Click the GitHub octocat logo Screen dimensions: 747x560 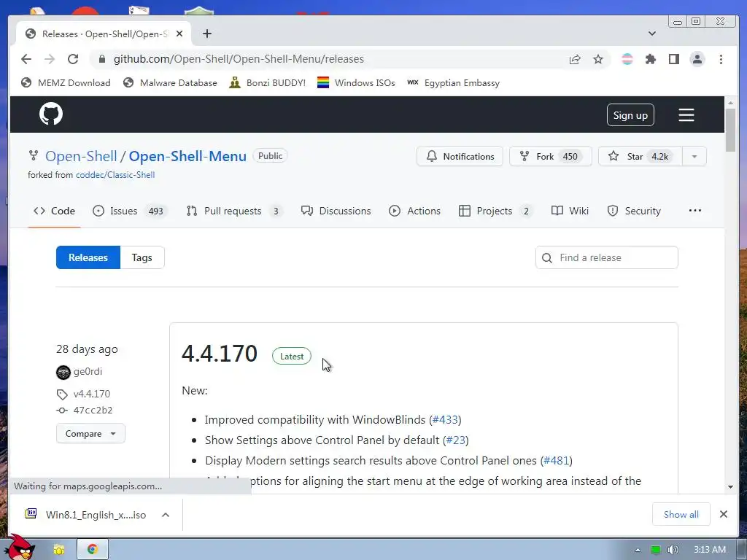[51, 114]
